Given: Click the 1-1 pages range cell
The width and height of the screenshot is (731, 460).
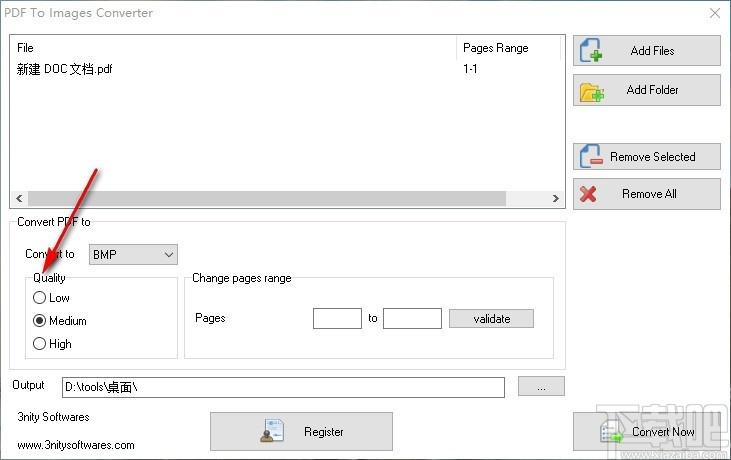Looking at the screenshot, I should coord(470,69).
